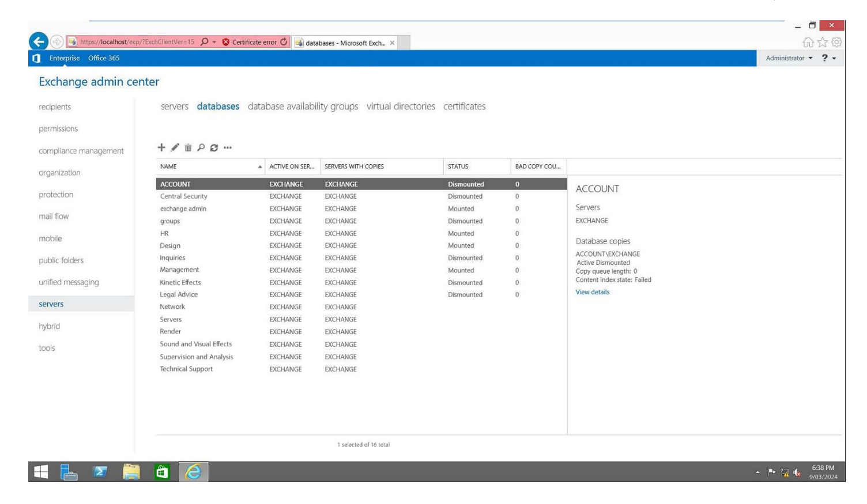Screen dimensions: 867x504
Task: Open File Explorer from the taskbar
Action: click(131, 472)
